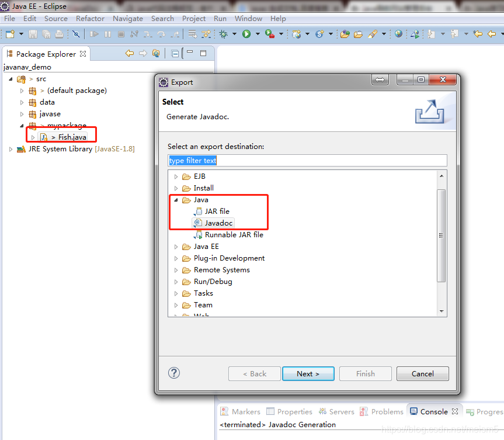Click the green Run icon
The width and height of the screenshot is (504, 440).
click(246, 34)
